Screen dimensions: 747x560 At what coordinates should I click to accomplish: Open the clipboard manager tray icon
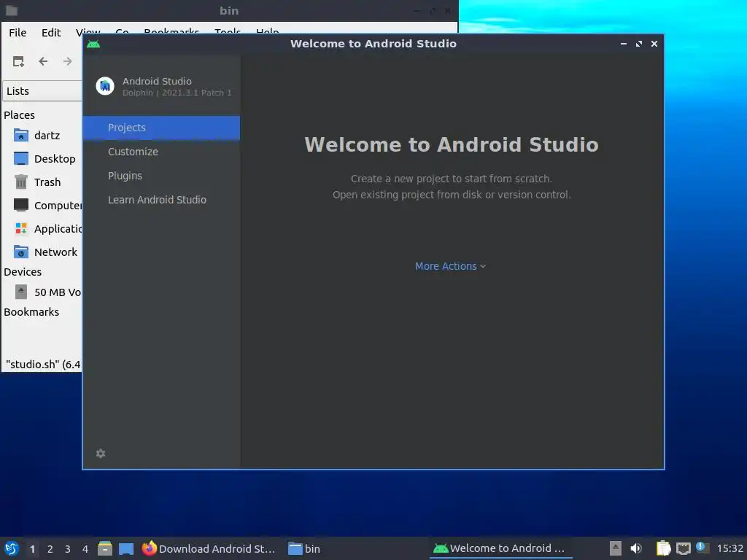(663, 548)
